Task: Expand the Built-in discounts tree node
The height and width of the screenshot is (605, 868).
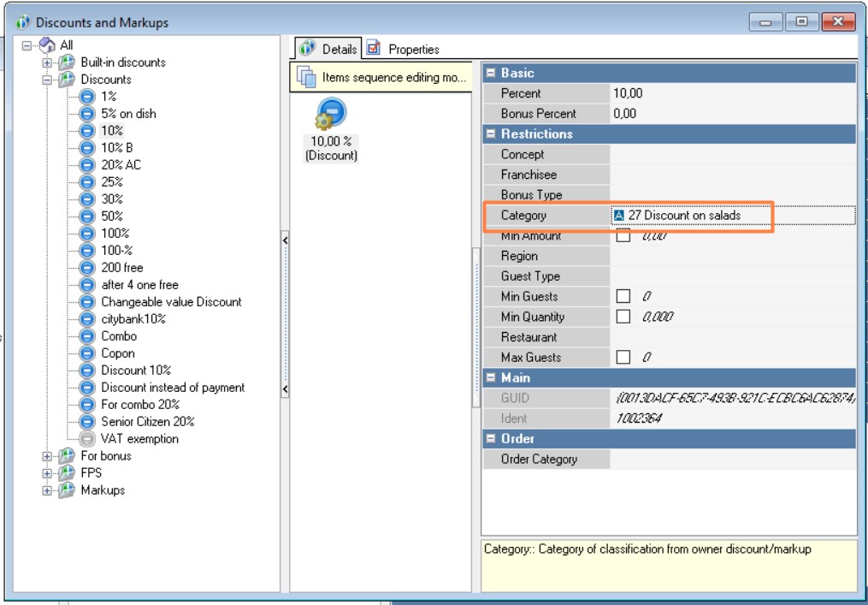Action: point(47,62)
